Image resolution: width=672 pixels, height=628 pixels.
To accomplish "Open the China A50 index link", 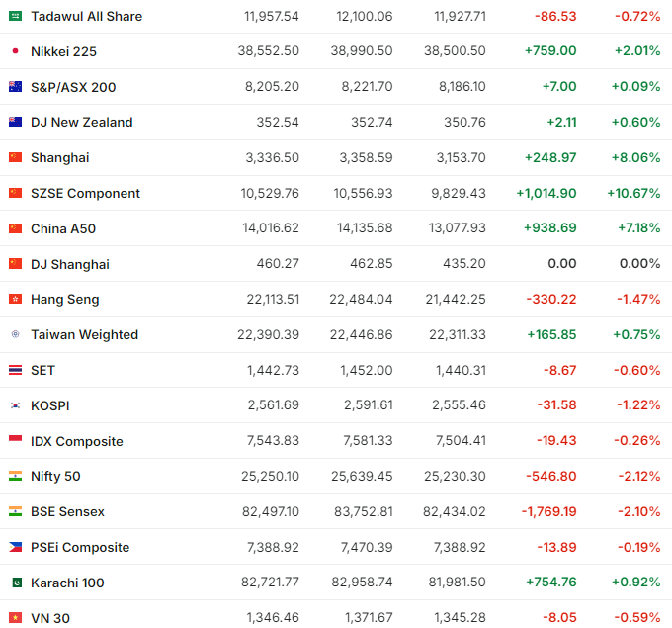I will (63, 228).
